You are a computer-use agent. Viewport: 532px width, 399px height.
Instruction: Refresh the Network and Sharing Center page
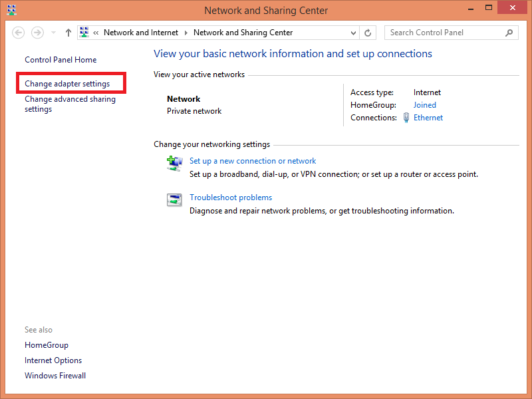[368, 33]
